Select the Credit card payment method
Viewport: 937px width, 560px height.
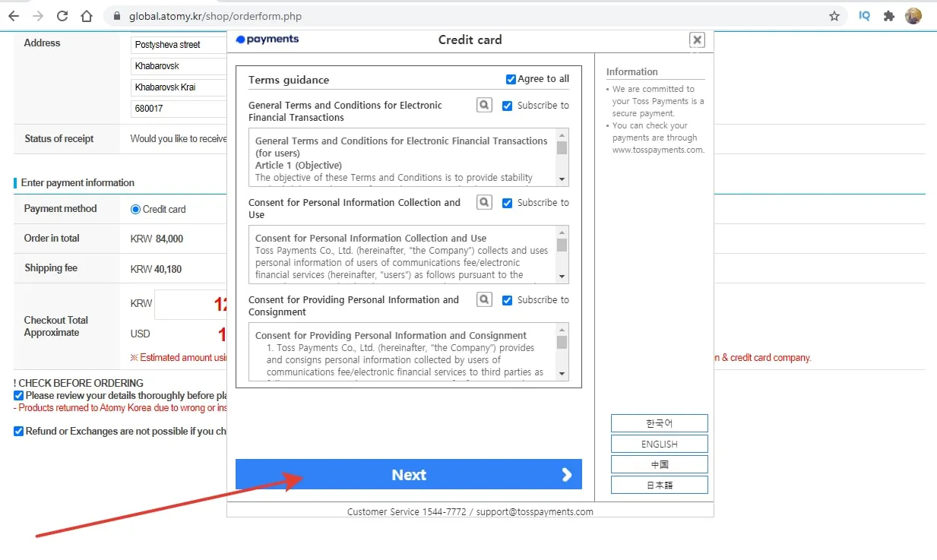[x=136, y=209]
